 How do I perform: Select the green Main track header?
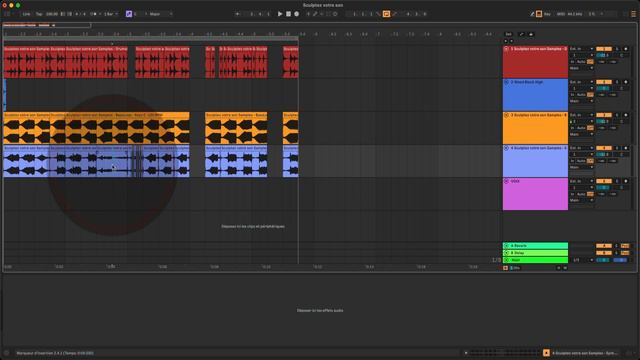tap(535, 260)
